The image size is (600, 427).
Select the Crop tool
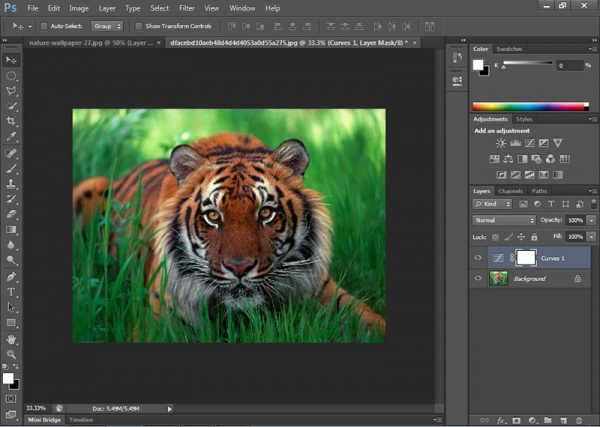pyautogui.click(x=12, y=121)
